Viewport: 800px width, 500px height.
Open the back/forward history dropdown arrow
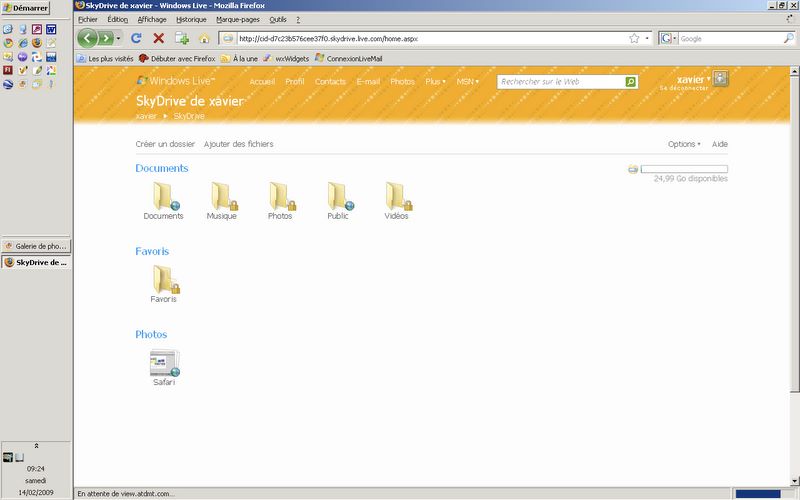[118, 38]
